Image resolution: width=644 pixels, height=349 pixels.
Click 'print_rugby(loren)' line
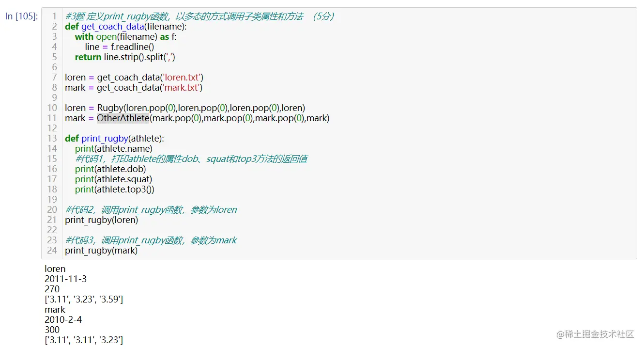(x=102, y=220)
